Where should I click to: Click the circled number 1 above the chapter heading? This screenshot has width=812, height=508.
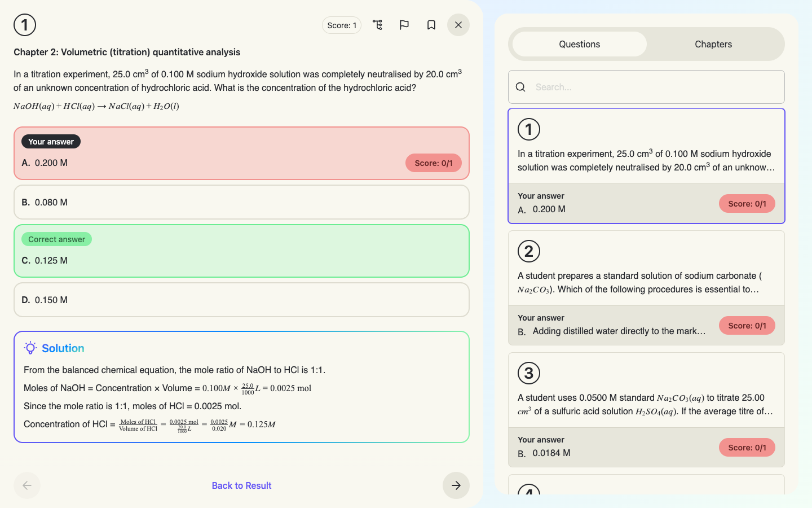(x=25, y=25)
